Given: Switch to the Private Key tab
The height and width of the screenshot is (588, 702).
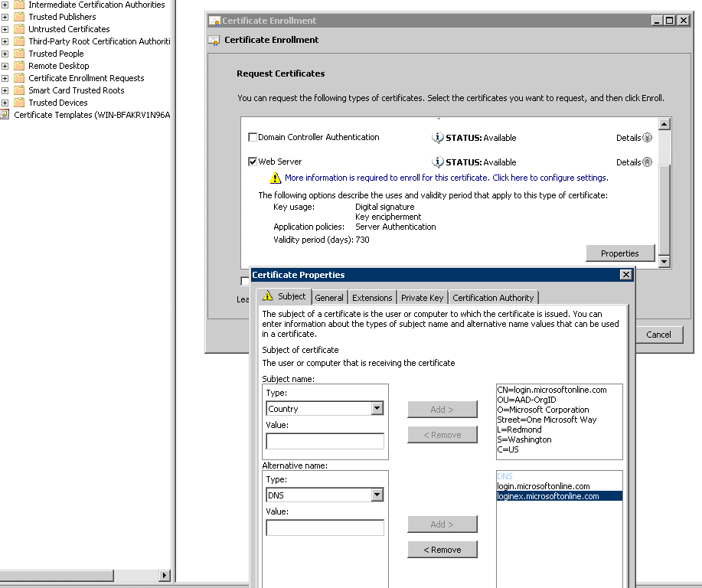Looking at the screenshot, I should 422,298.
